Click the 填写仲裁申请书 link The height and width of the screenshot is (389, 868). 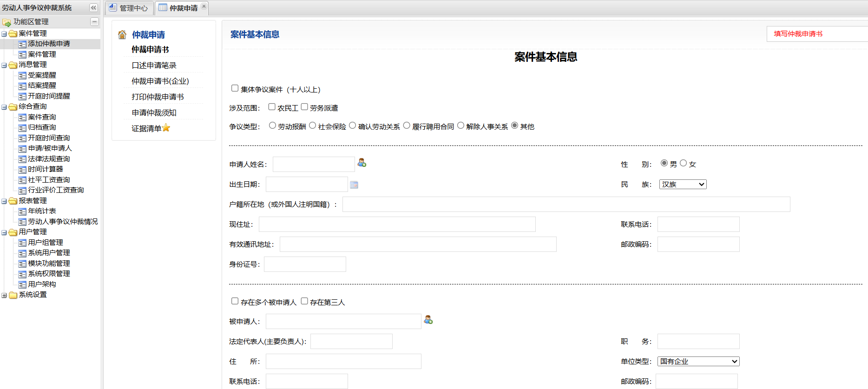(798, 34)
